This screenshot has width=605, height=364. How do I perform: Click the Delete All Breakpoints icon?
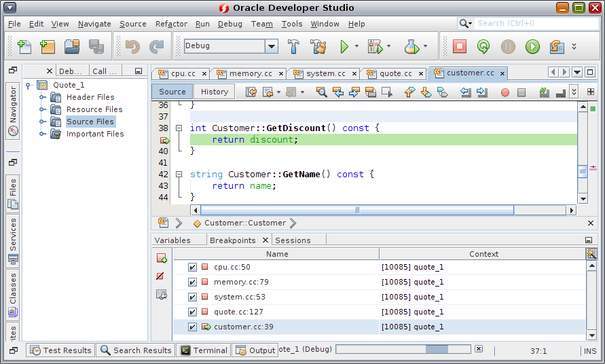pos(160,276)
